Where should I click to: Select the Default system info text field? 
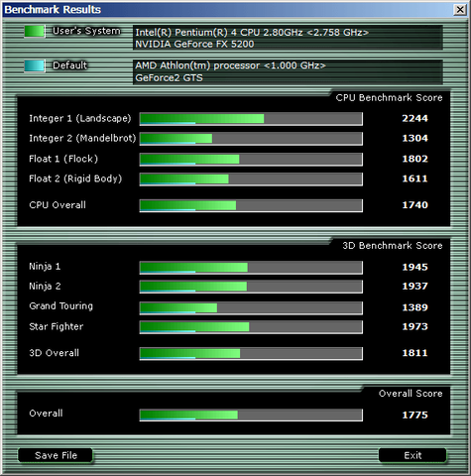tap(288, 71)
